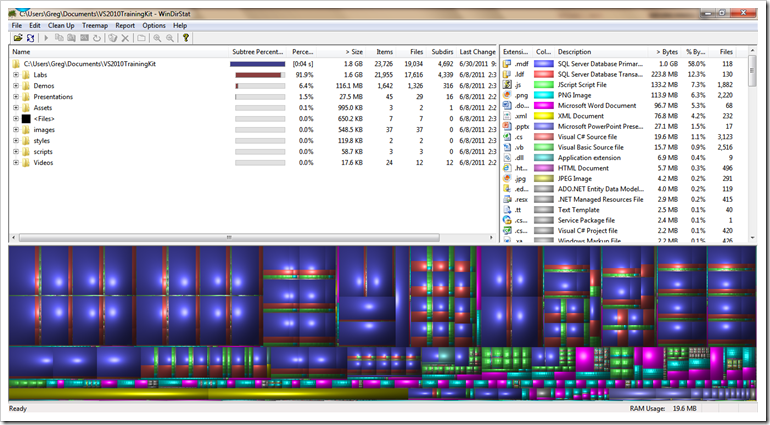Viewport: 770px width, 425px height.
Task: Expand the scripts folder node
Action: coord(16,152)
